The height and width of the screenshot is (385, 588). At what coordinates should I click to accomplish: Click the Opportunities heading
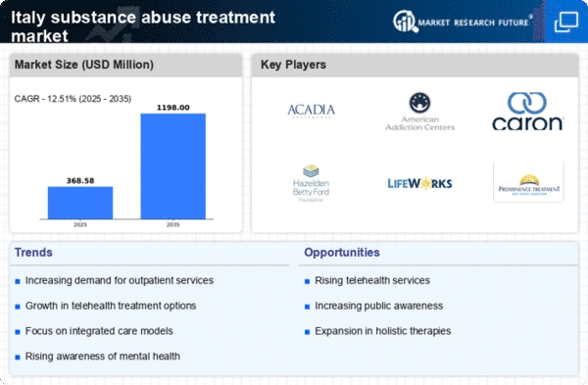coord(342,253)
